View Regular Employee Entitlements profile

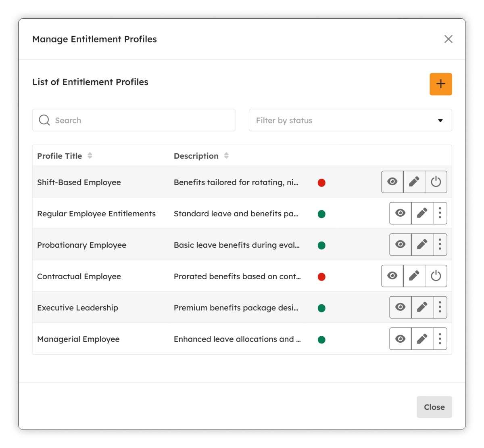tap(401, 213)
